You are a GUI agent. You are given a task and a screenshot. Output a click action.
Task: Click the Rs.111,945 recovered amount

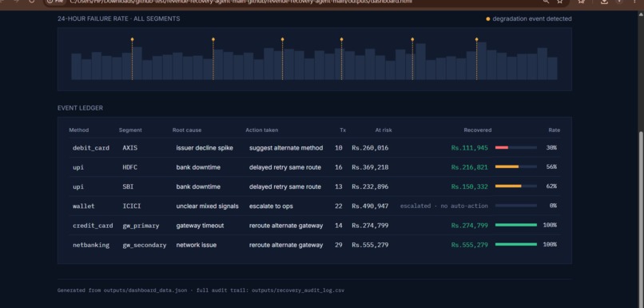pyautogui.click(x=470, y=148)
